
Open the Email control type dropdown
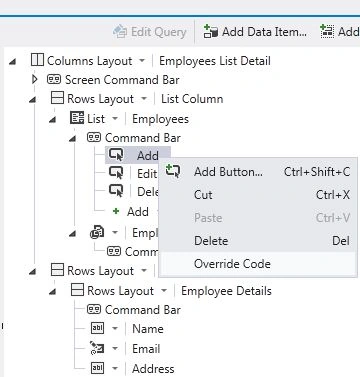click(x=115, y=349)
